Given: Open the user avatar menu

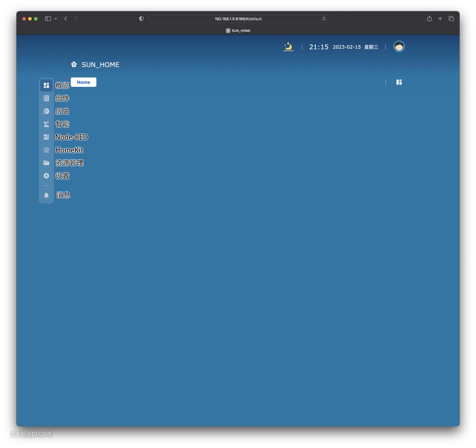Looking at the screenshot, I should pos(399,46).
